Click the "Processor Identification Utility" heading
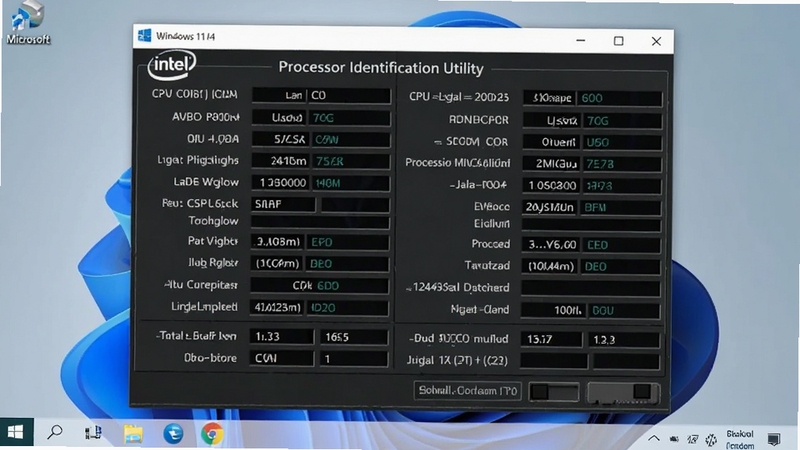The height and width of the screenshot is (450, 800). 381,68
